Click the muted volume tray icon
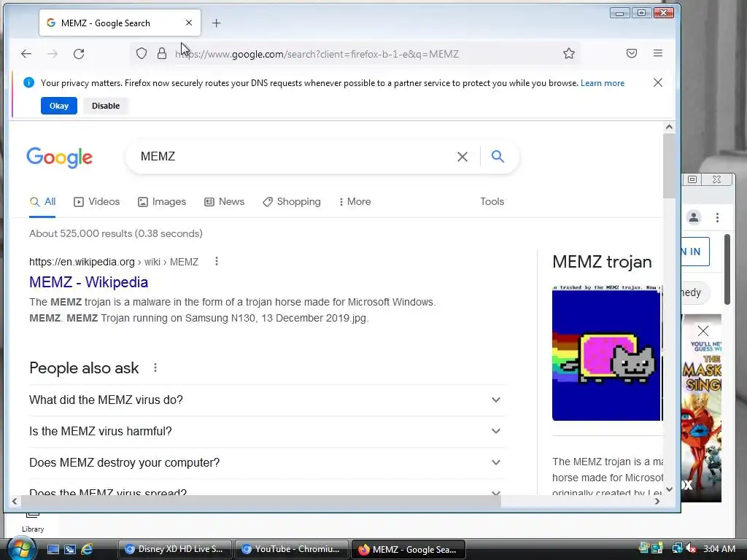The image size is (747, 560). pyautogui.click(x=690, y=548)
